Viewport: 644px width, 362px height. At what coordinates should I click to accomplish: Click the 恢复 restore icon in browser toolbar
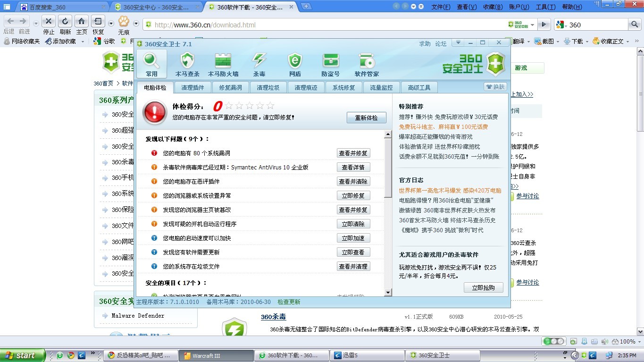pos(98,21)
